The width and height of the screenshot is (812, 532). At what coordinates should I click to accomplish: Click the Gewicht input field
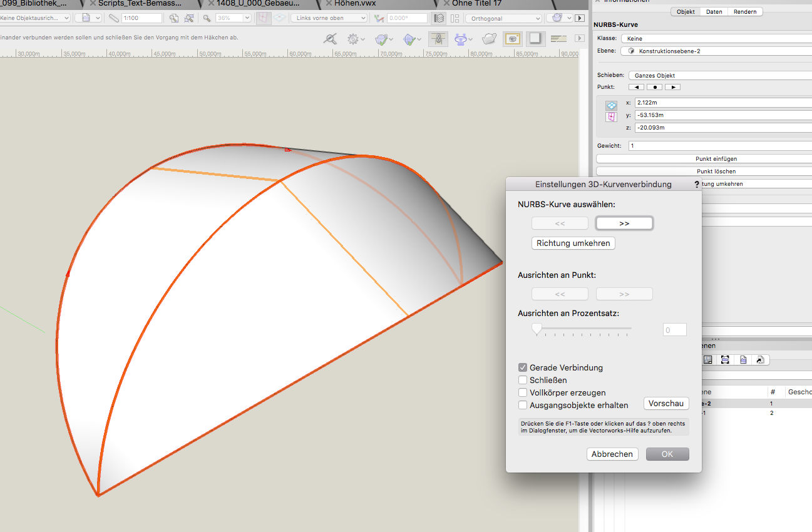(720, 146)
